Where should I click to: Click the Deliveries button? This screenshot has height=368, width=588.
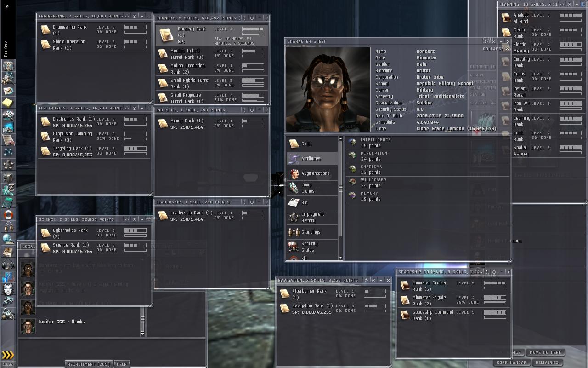pos(547,362)
